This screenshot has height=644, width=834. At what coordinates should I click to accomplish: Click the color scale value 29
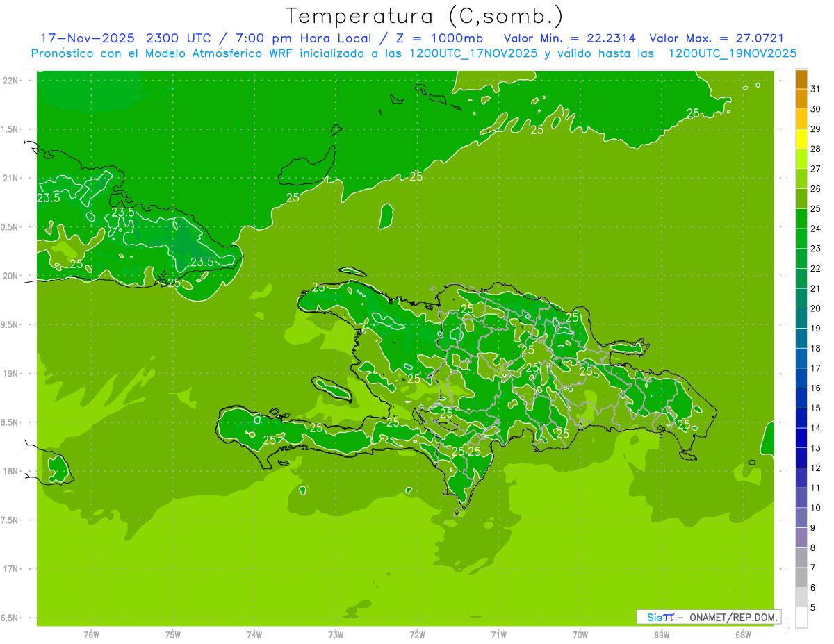tap(815, 129)
